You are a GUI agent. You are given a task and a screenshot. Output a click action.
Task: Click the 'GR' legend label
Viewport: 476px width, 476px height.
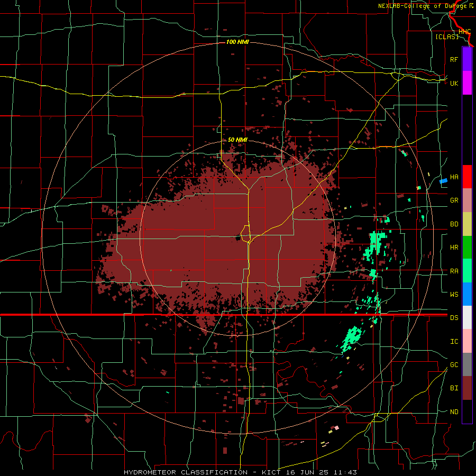pyautogui.click(x=454, y=200)
